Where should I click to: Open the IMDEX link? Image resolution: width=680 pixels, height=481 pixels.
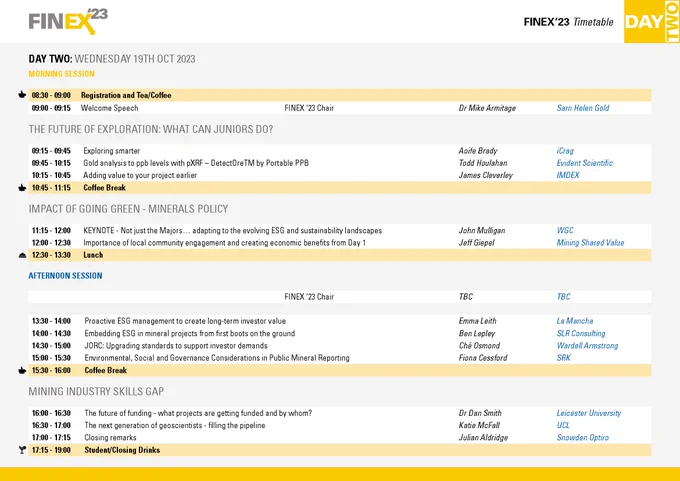(568, 175)
